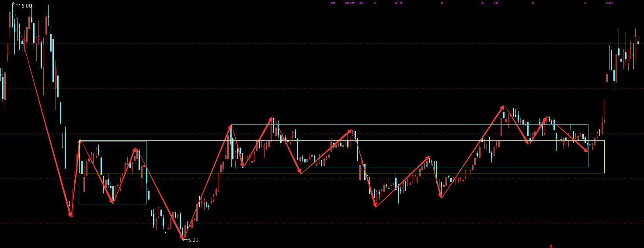
Task: Click the top-right corner of small left cyan box
Action: (146, 141)
